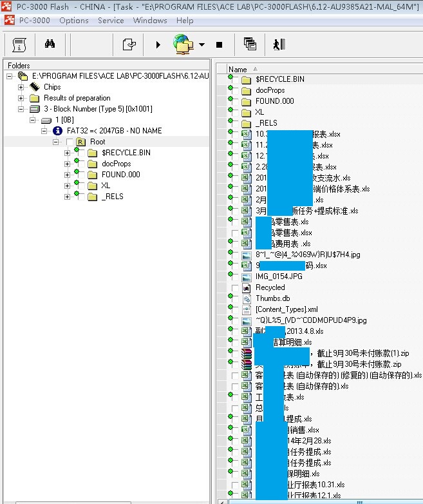Click the exit running-man toolbar icon
The width and height of the screenshot is (423, 504).
[277, 44]
